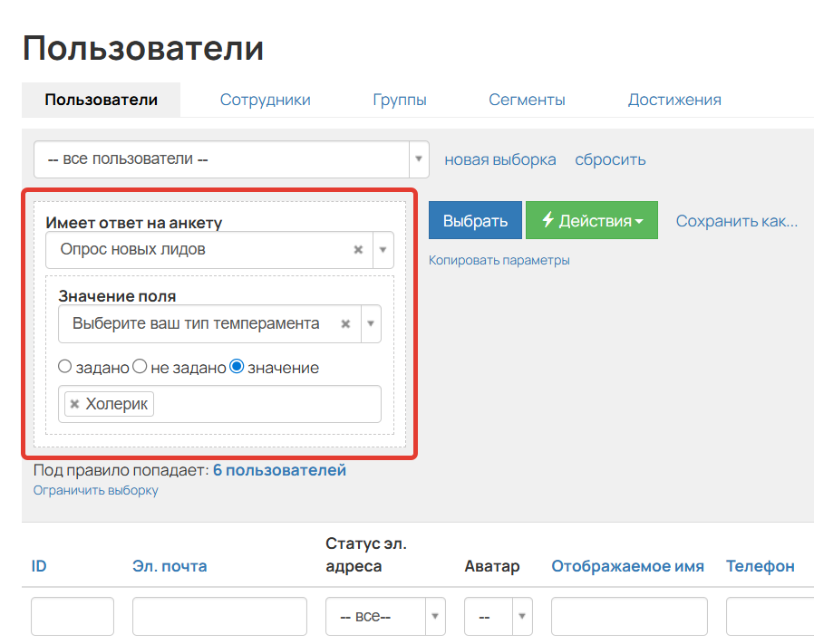This screenshot has height=644, width=814.
Task: Select the задано radio button
Action: coord(64,366)
